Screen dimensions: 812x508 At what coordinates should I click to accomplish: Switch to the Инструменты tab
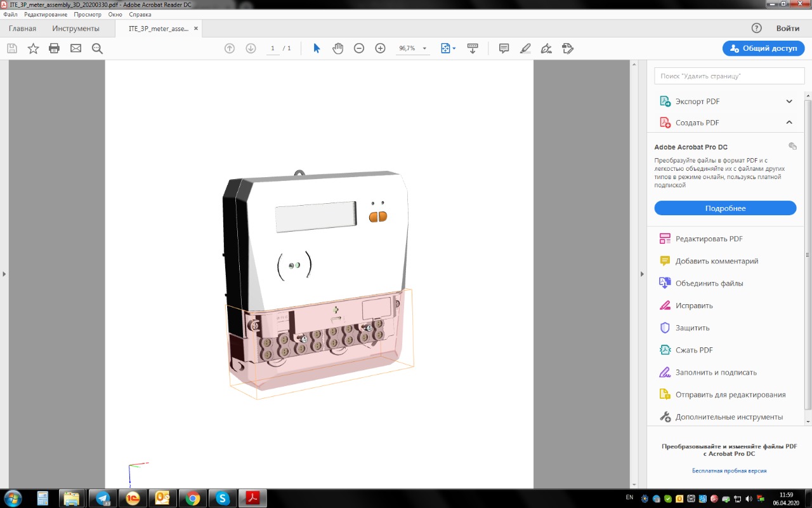pos(75,29)
